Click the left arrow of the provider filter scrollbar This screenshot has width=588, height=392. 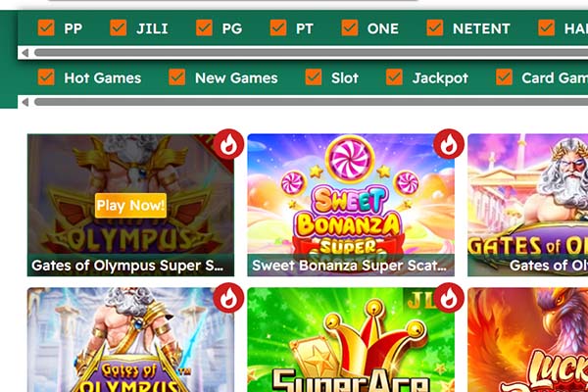pos(25,53)
